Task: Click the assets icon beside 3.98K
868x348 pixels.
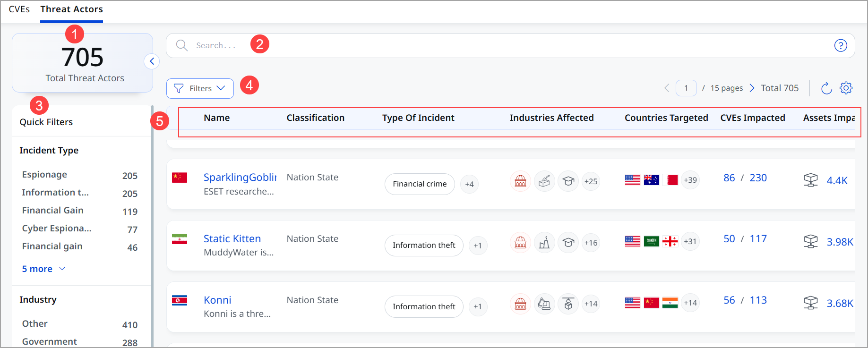Action: (811, 241)
